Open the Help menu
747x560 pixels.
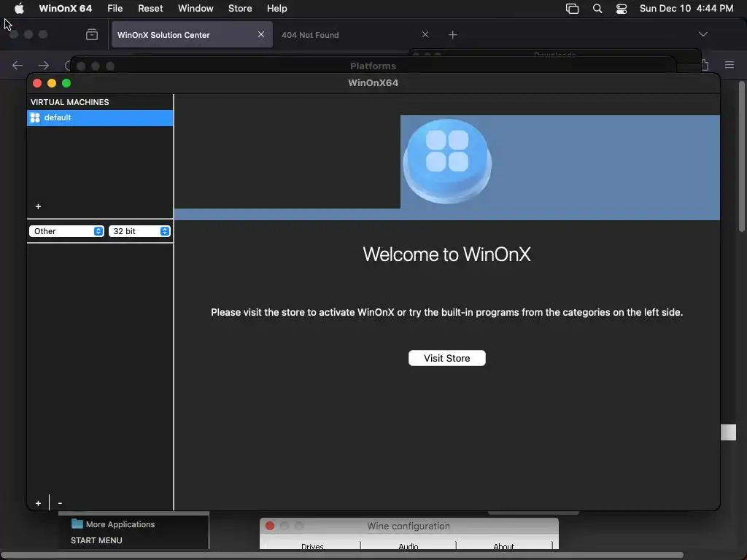click(x=276, y=9)
